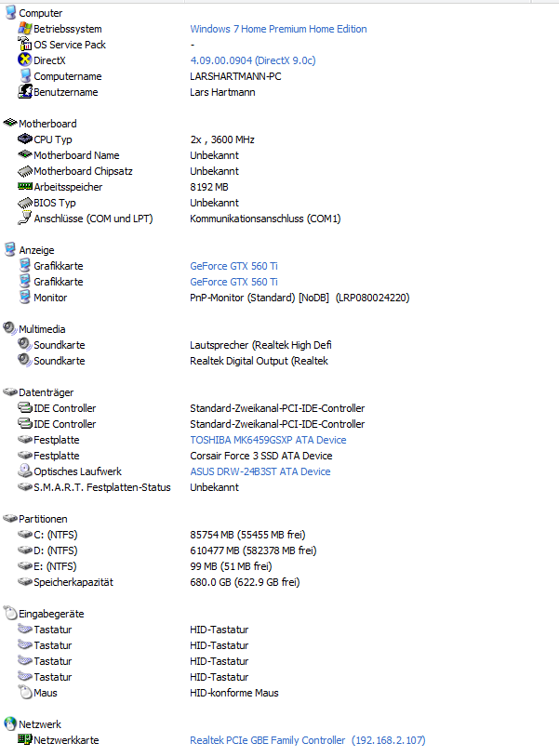Open the ASUS DRW-24B3ST ATA Device link
The image size is (559, 756).
pos(260,471)
